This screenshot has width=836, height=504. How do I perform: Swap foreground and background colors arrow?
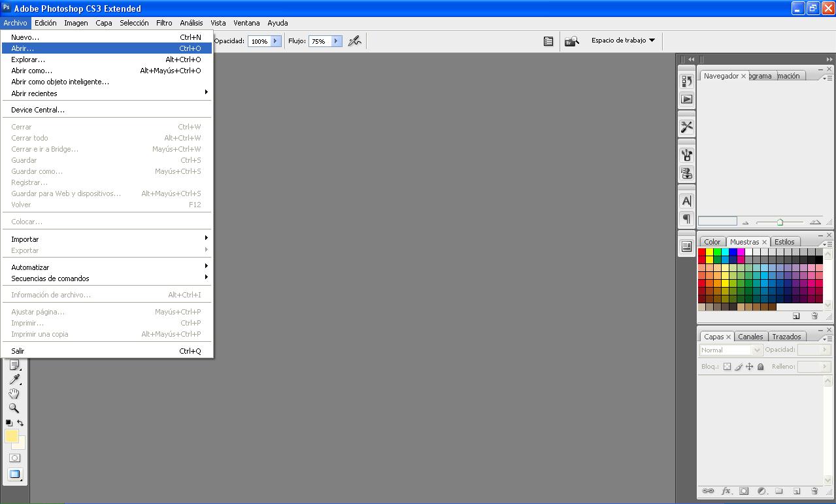coord(20,423)
